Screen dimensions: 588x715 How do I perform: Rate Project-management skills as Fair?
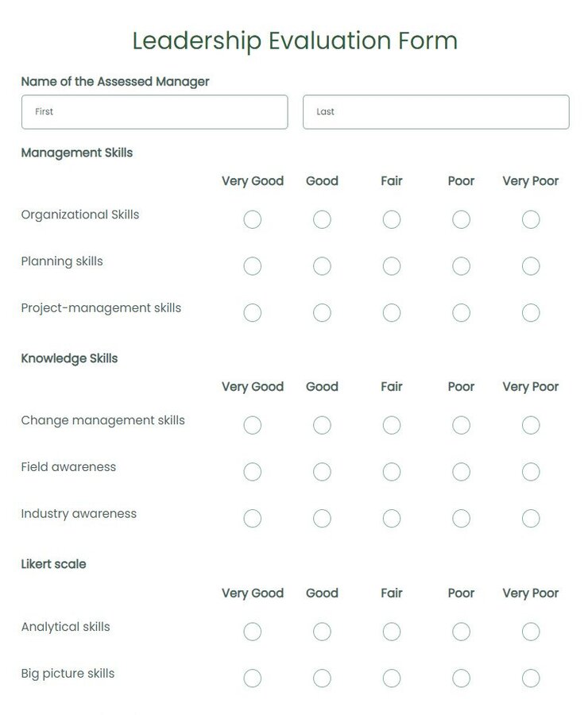(x=391, y=313)
